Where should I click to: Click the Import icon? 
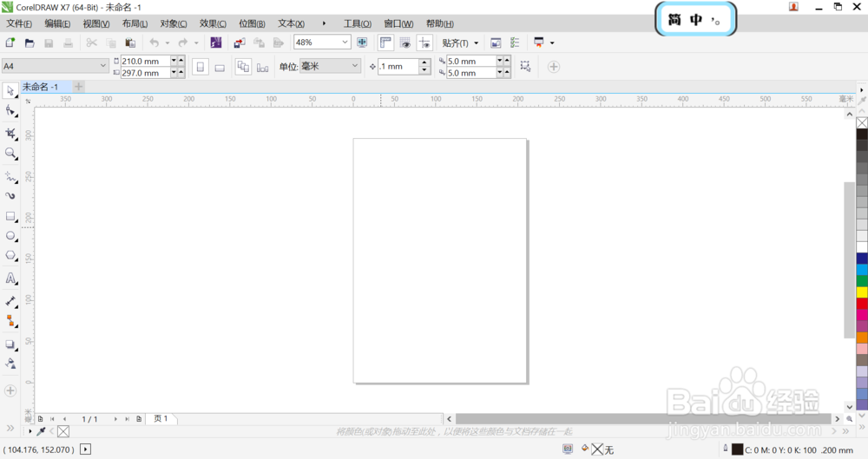[x=240, y=43]
